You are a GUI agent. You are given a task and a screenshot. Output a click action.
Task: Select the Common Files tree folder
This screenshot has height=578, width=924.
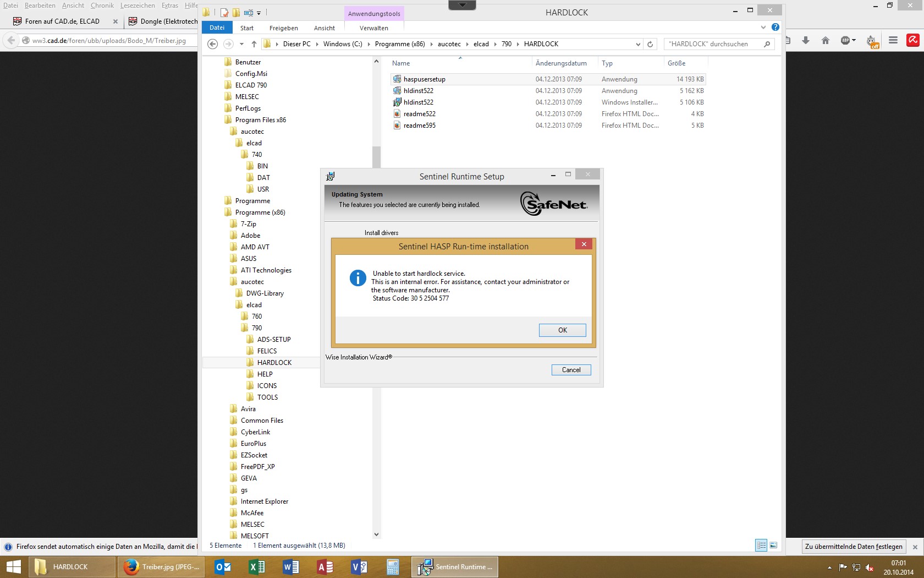pos(262,421)
